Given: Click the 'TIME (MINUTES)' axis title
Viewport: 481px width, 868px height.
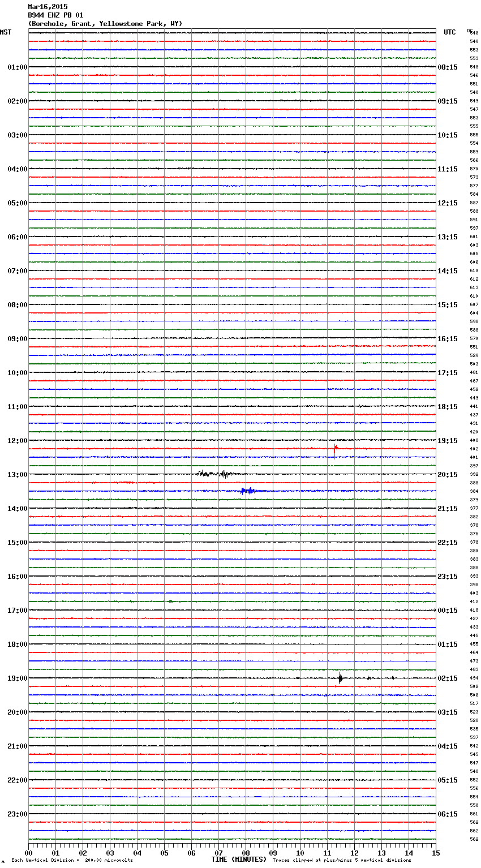Looking at the screenshot, I should pyautogui.click(x=239, y=860).
